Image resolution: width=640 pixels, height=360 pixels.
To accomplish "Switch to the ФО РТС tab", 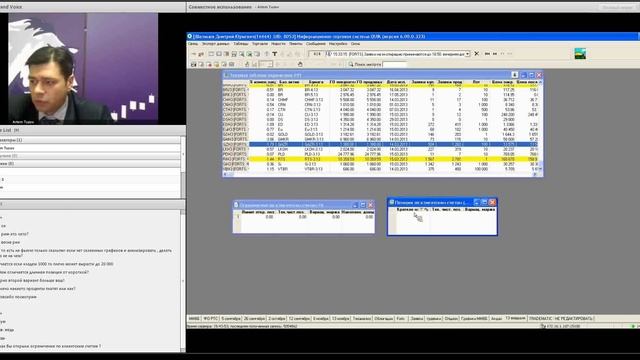I will (210, 318).
